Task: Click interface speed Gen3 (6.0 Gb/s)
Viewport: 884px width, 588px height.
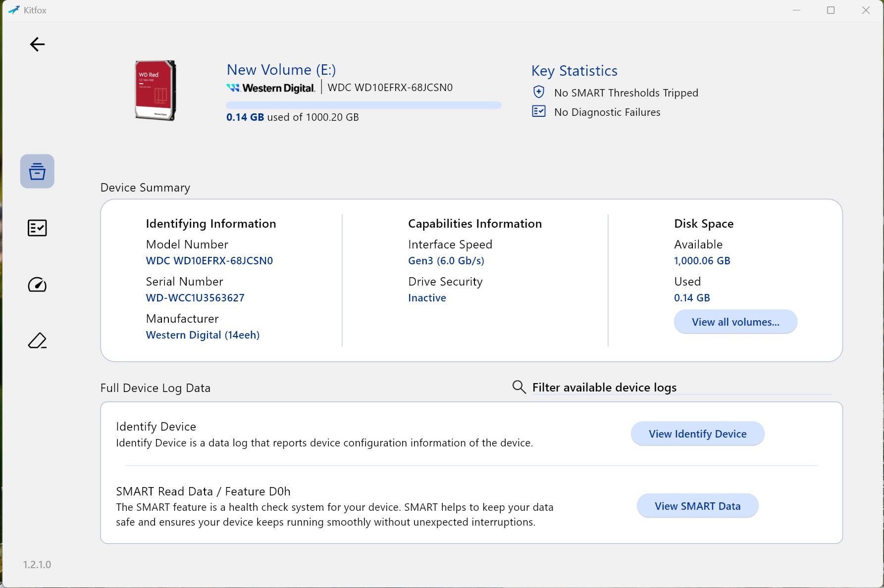Action: (446, 261)
